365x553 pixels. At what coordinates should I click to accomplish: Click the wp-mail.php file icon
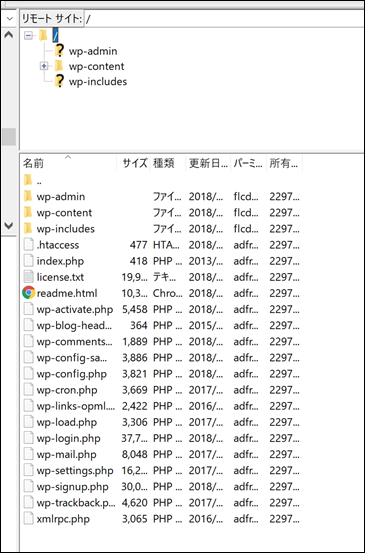coord(29,454)
